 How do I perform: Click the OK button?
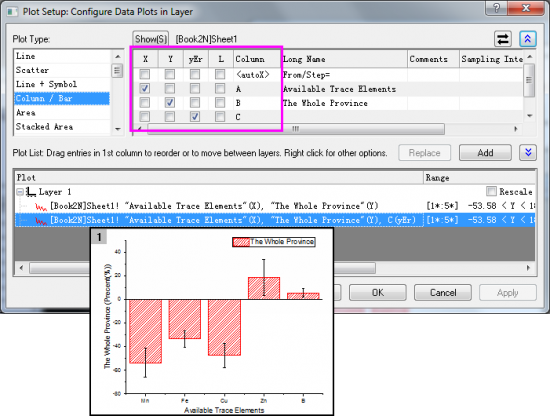pos(378,293)
